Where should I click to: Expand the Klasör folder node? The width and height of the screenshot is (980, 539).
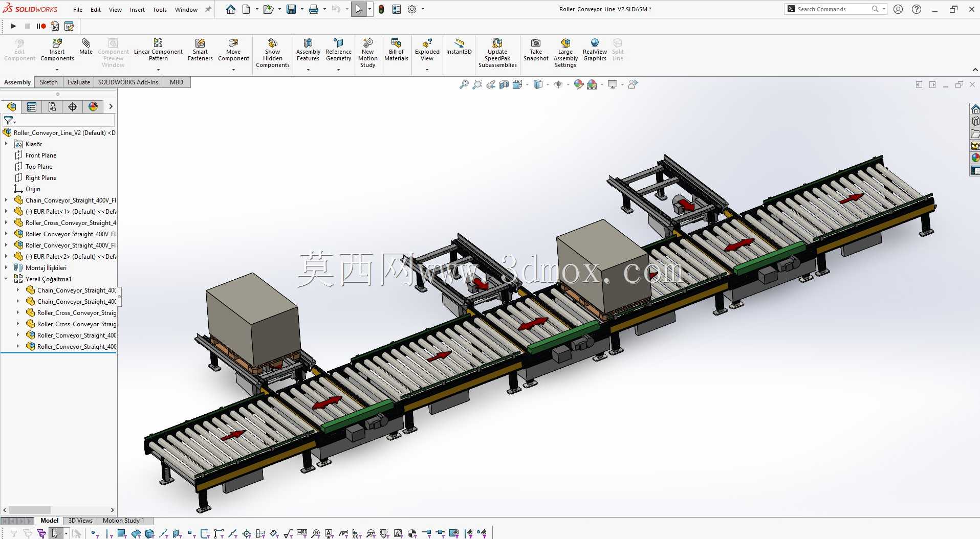coord(6,144)
